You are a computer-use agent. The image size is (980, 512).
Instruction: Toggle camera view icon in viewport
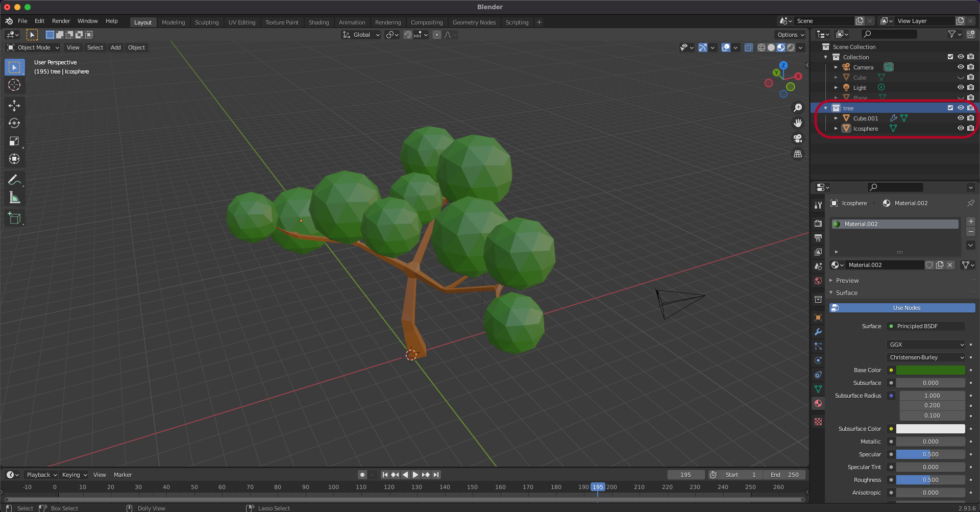798,138
